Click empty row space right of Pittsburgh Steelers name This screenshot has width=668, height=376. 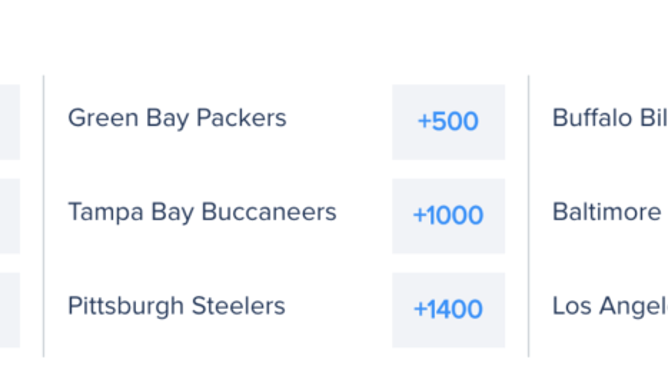tap(339, 310)
